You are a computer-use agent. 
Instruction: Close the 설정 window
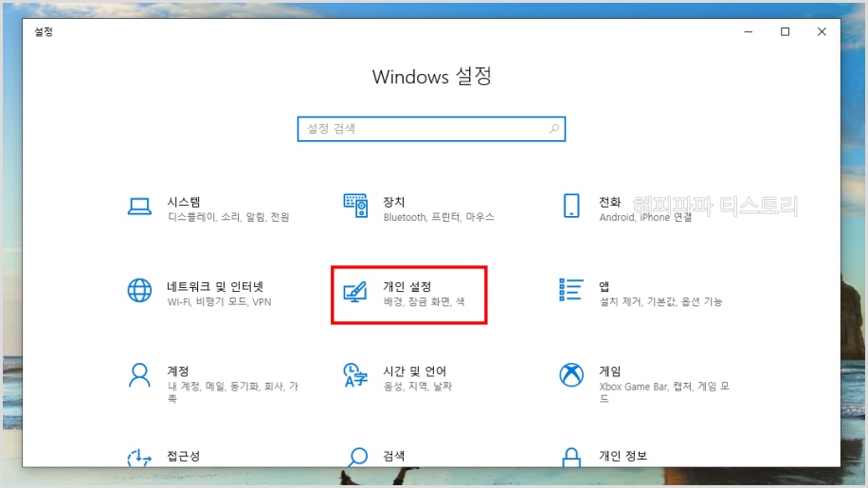pos(823,32)
